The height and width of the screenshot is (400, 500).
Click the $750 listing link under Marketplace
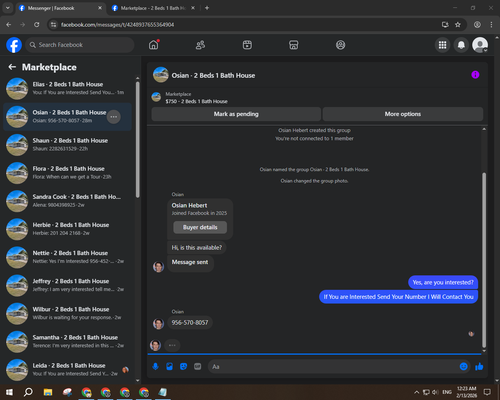coord(196,101)
